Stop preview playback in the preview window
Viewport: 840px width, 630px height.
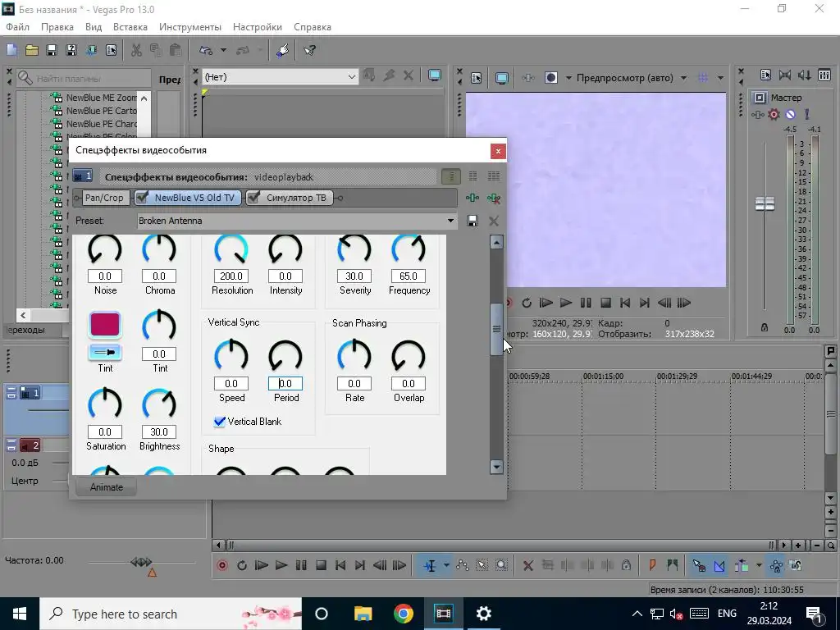(x=605, y=303)
